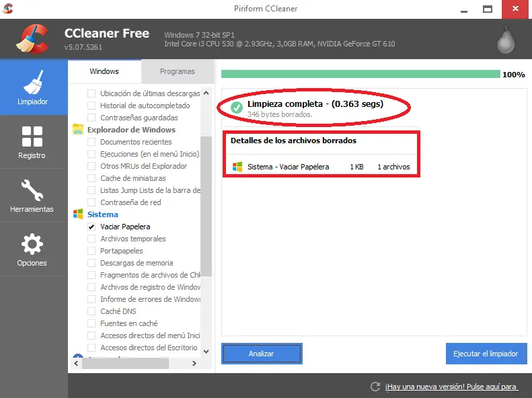Click horizontal scroll left arrow
This screenshot has height=398, width=532.
pos(77,364)
